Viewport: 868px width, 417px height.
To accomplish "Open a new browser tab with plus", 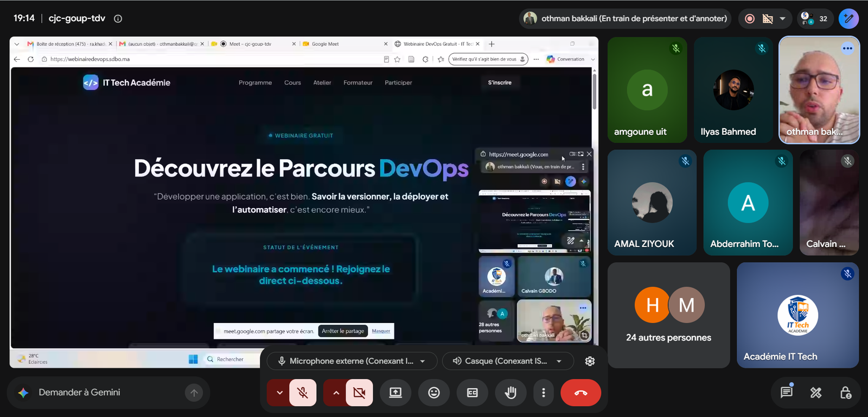I will (492, 44).
